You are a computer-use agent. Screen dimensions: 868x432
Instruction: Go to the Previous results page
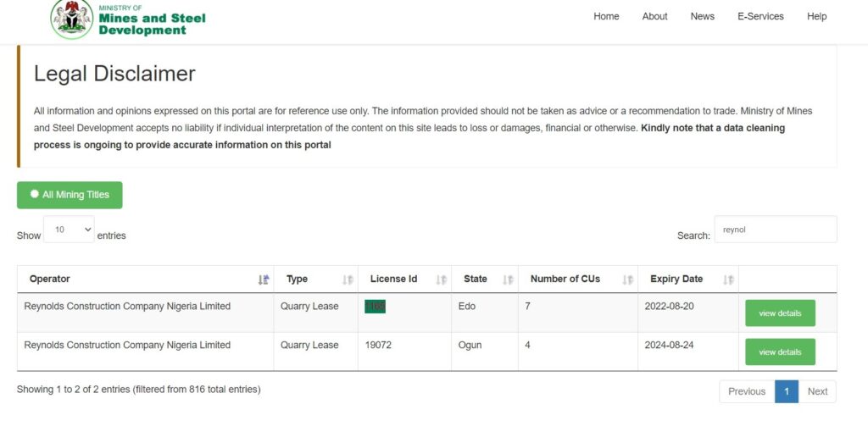747,391
